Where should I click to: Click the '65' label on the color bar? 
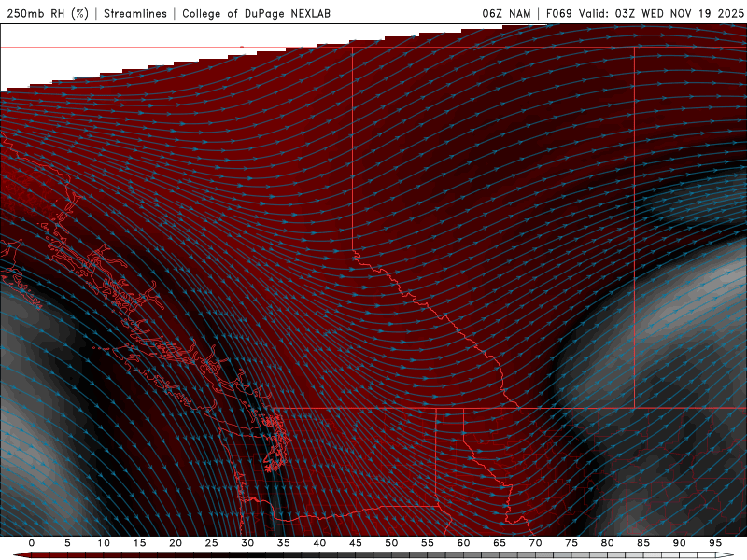pyautogui.click(x=500, y=543)
